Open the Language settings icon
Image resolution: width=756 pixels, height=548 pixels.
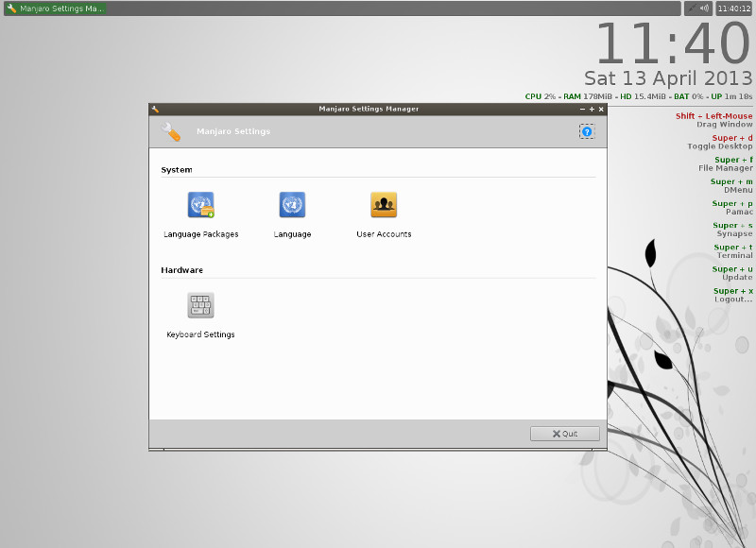pos(292,205)
